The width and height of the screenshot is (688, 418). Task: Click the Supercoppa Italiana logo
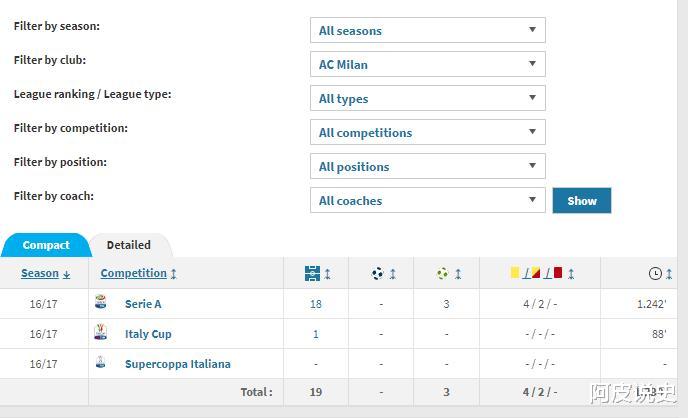point(100,363)
